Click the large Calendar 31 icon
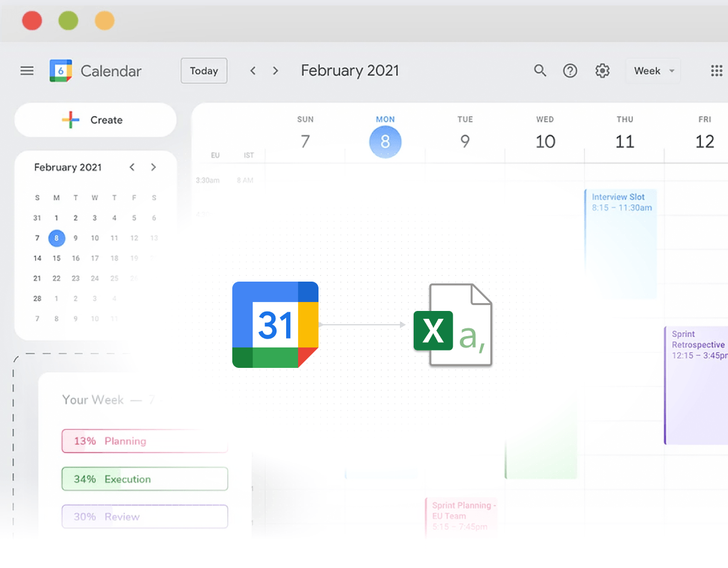This screenshot has height=568, width=728. pos(275,324)
